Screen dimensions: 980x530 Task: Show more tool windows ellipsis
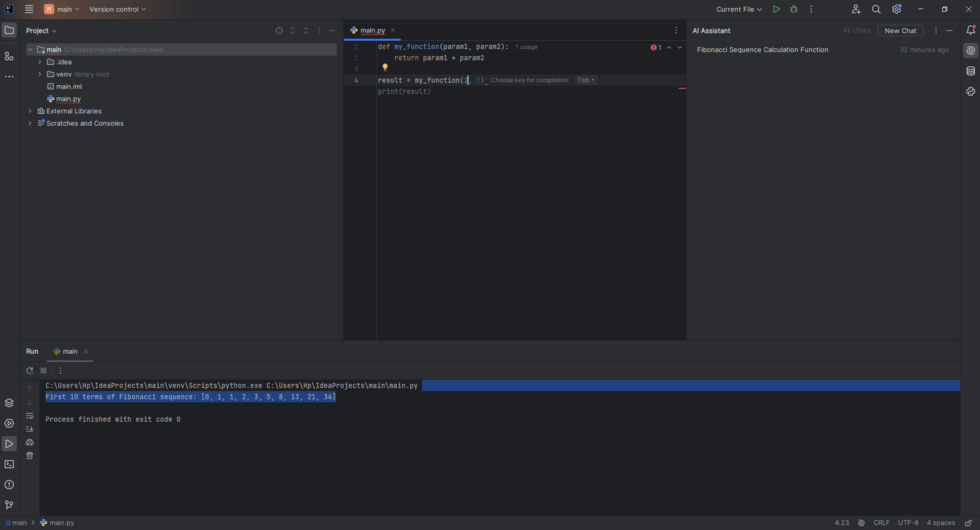pos(9,77)
